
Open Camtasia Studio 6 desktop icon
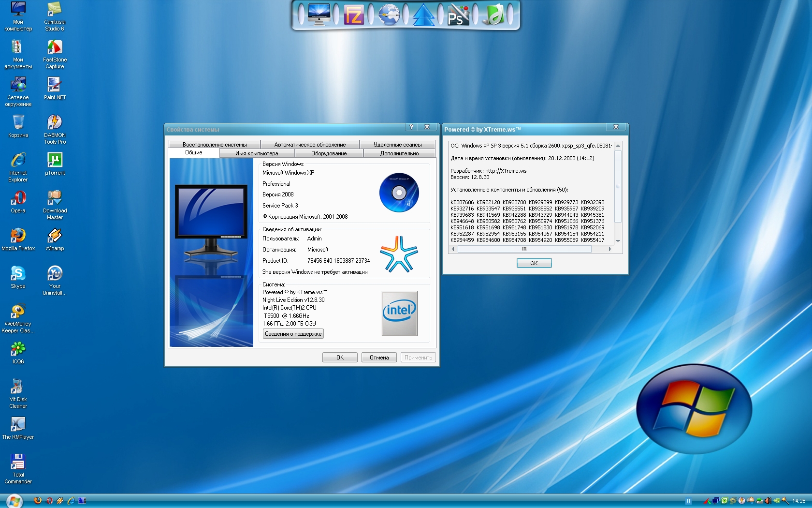55,16
